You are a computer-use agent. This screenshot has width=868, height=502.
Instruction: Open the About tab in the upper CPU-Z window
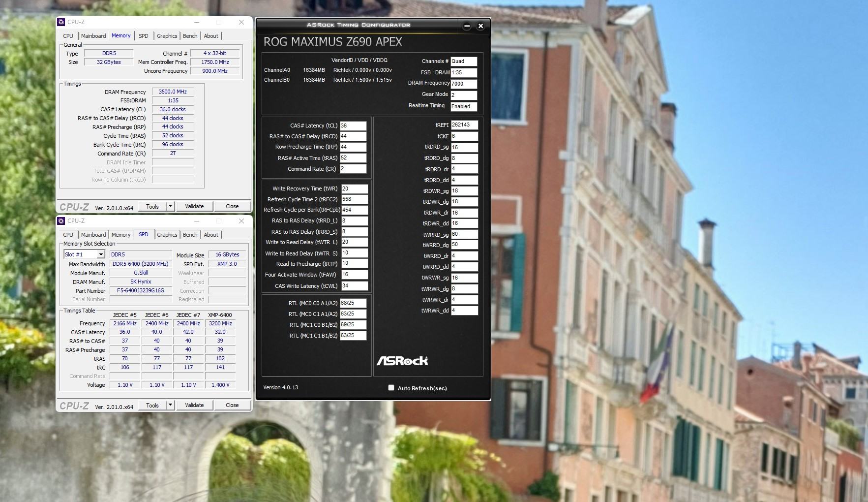(x=211, y=36)
